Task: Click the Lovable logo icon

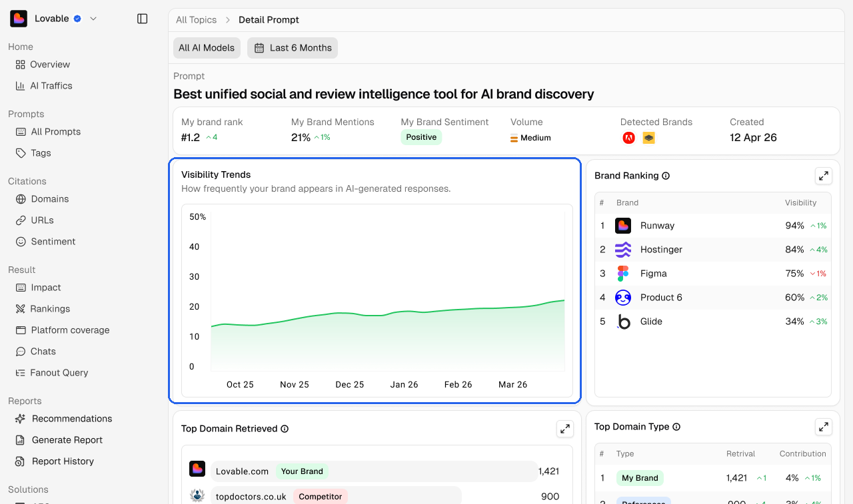Action: coord(19,19)
